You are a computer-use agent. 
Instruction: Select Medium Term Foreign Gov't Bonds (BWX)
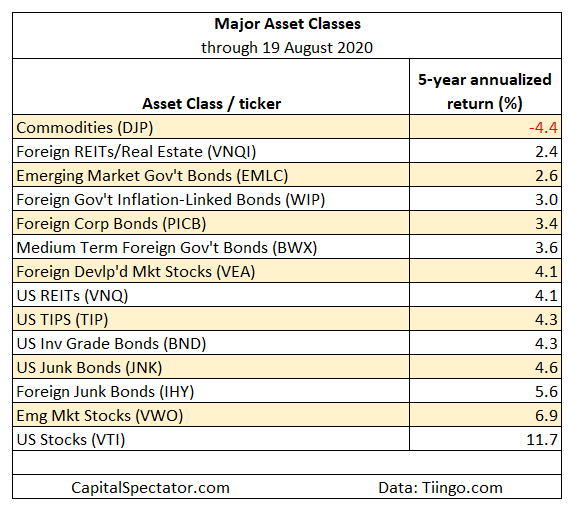pyautogui.click(x=167, y=248)
